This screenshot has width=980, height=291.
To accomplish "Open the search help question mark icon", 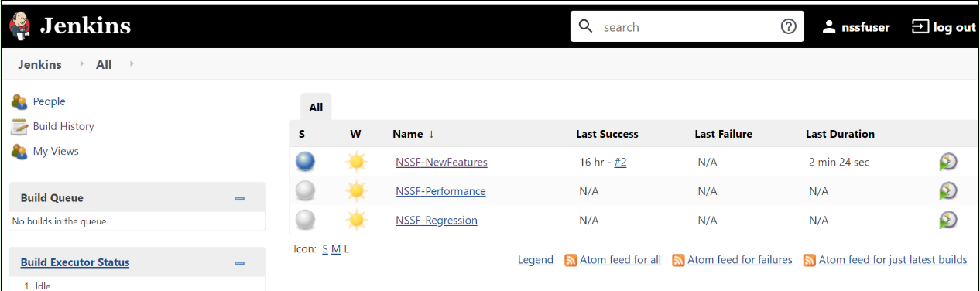I will coord(788,26).
